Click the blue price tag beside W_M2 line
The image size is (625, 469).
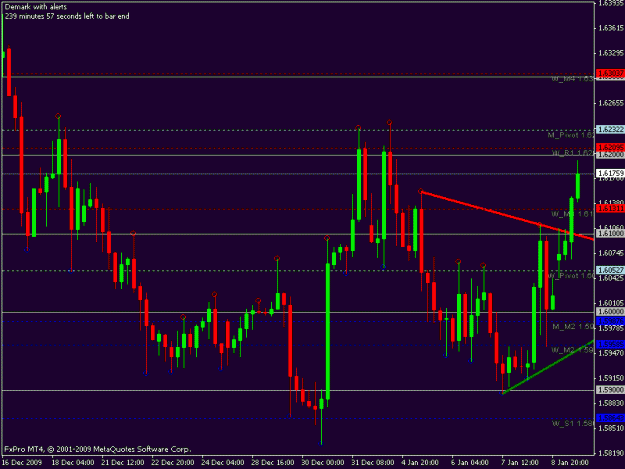[610, 344]
